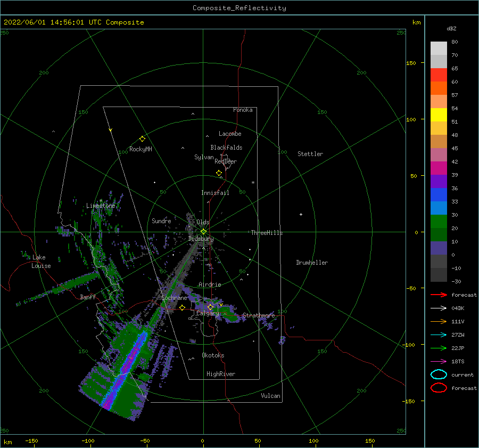Click the 33 dBZ blue color swatch

tap(439, 194)
